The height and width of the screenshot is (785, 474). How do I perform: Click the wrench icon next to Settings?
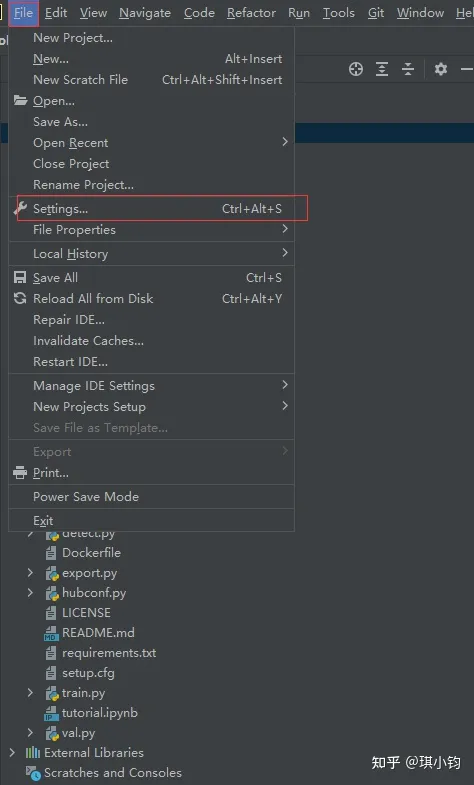tap(20, 209)
